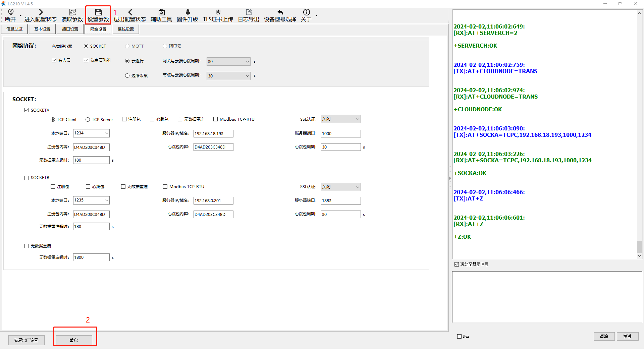Screen dimensions: 644x349
Task: Click the send message text area
Action: click(547, 297)
